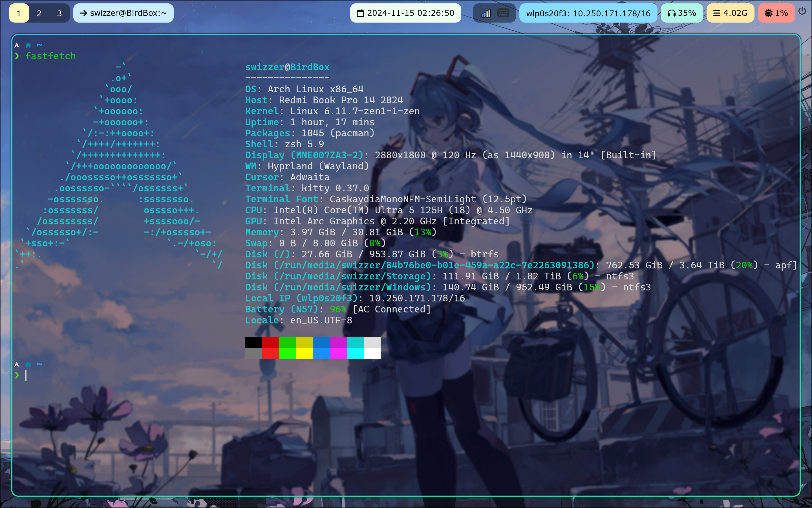Click the GPU: Intel Arc Graphics line
The height and width of the screenshot is (508, 812).
[378, 222]
